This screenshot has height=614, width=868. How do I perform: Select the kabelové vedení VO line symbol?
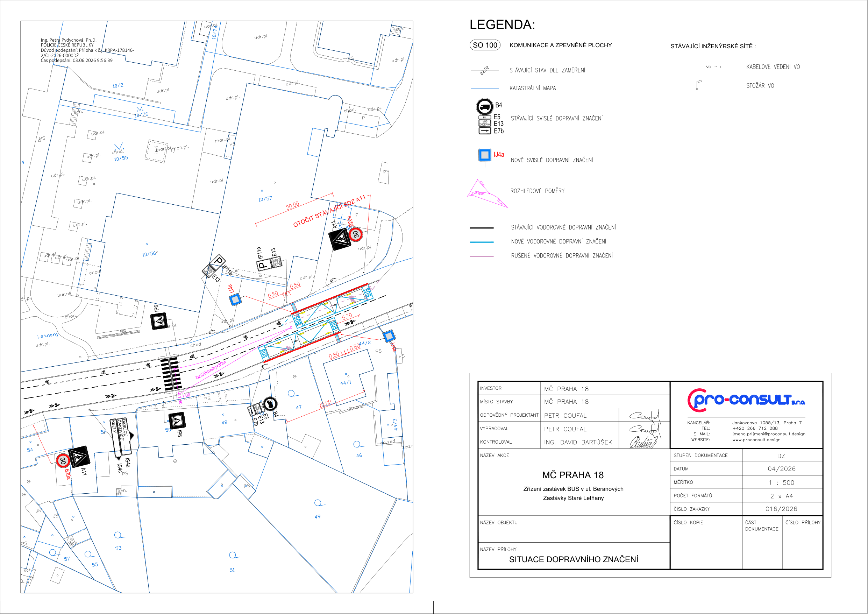coord(700,67)
